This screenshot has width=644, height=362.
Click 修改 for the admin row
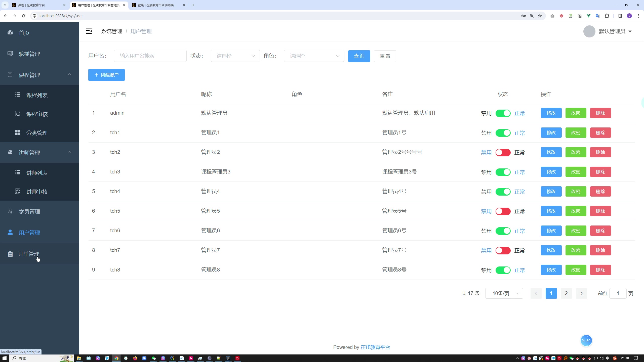551,113
